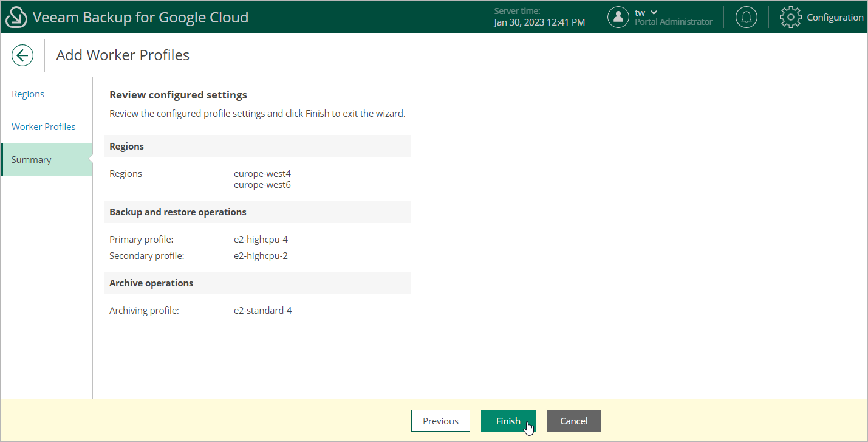The height and width of the screenshot is (442, 868).
Task: Click the Previous button
Action: click(441, 421)
